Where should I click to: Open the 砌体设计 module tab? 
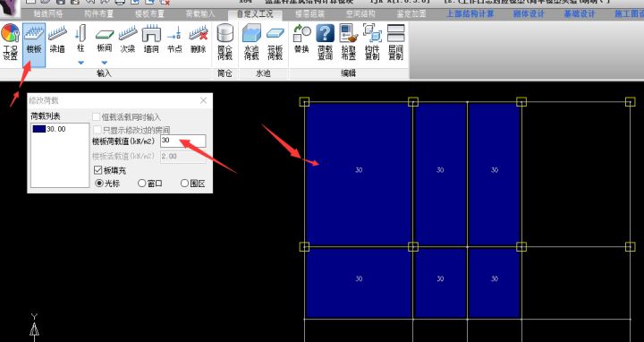pyautogui.click(x=529, y=14)
